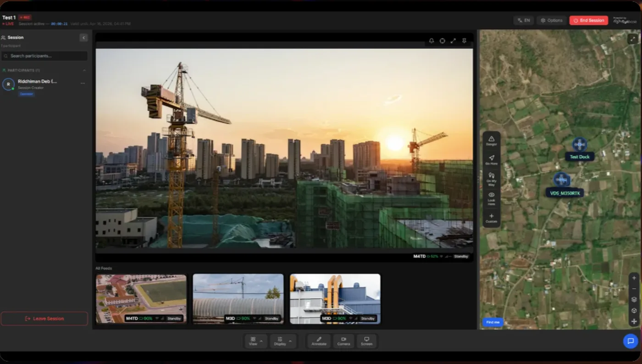Expand the Display options chevron
Image resolution: width=642 pixels, height=364 pixels.
[x=290, y=342]
